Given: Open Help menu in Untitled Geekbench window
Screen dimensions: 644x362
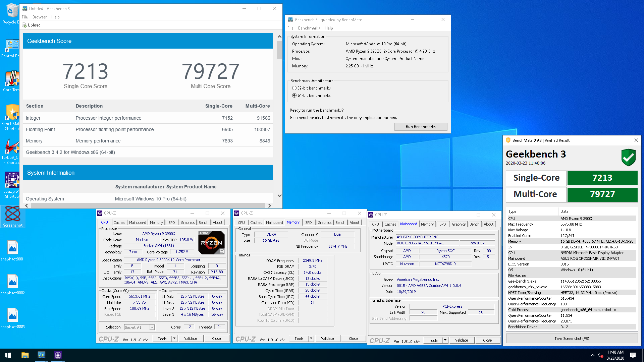Looking at the screenshot, I should (x=55, y=17).
